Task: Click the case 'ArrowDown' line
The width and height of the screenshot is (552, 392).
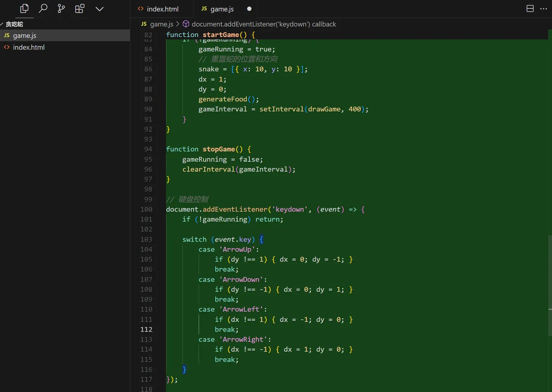Action: pyautogui.click(x=233, y=280)
